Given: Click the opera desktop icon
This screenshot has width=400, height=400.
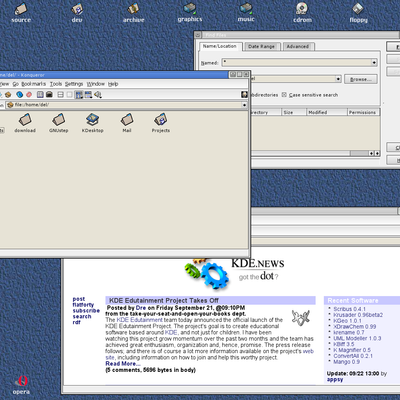Looking at the screenshot, I should tap(21, 385).
